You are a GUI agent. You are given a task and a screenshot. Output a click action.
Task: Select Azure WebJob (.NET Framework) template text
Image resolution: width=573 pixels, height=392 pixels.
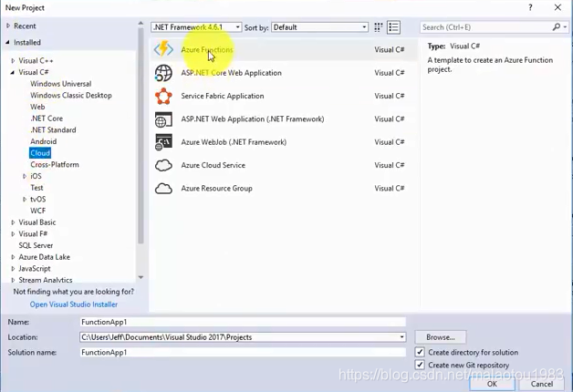[234, 142]
